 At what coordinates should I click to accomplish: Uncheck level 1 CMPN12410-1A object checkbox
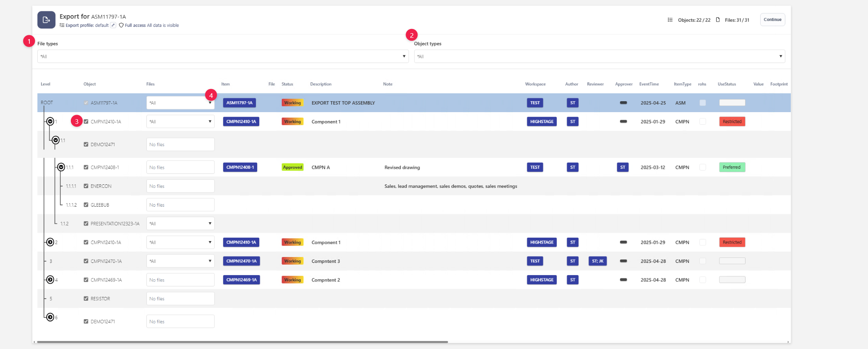pos(86,122)
